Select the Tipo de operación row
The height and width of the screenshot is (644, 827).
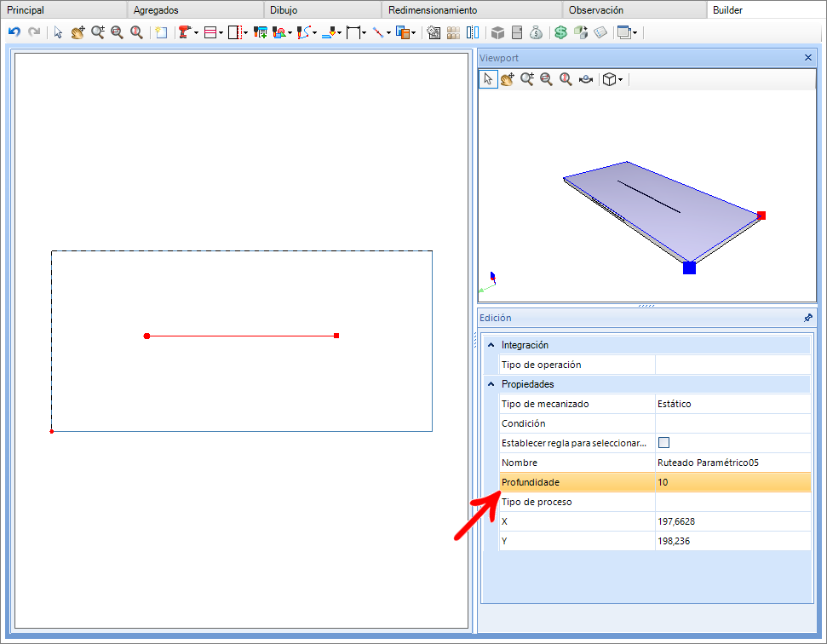click(655, 365)
